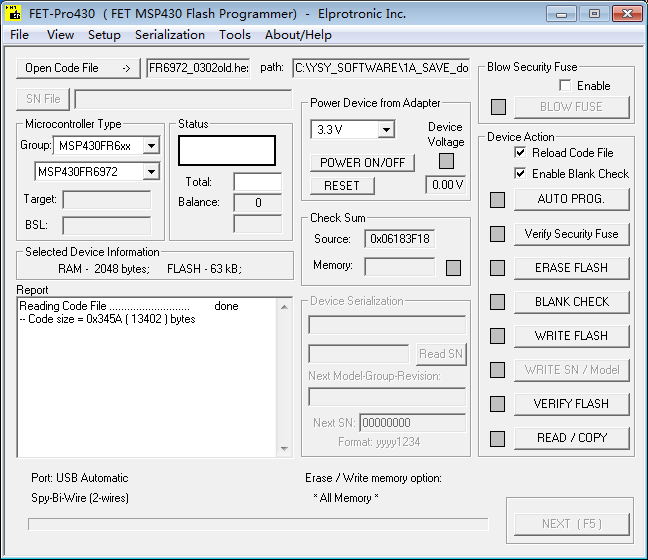Image resolution: width=648 pixels, height=560 pixels.
Task: Open the View menu
Action: [60, 35]
